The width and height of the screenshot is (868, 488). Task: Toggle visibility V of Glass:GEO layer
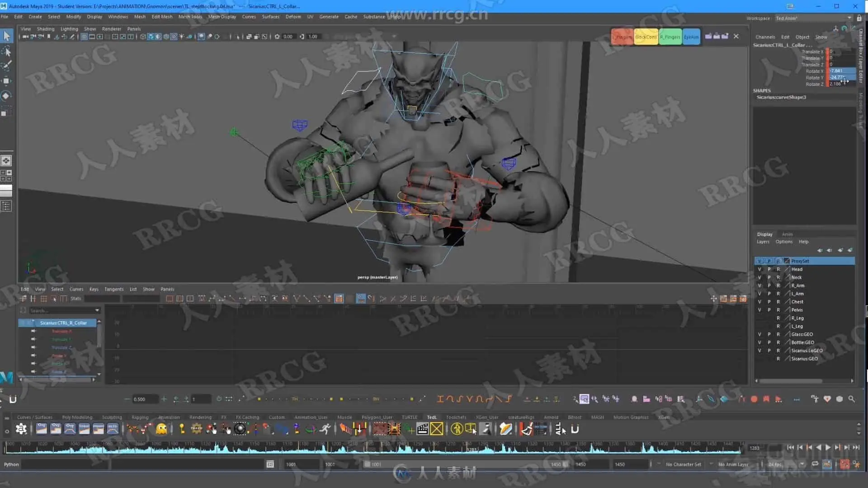(759, 334)
